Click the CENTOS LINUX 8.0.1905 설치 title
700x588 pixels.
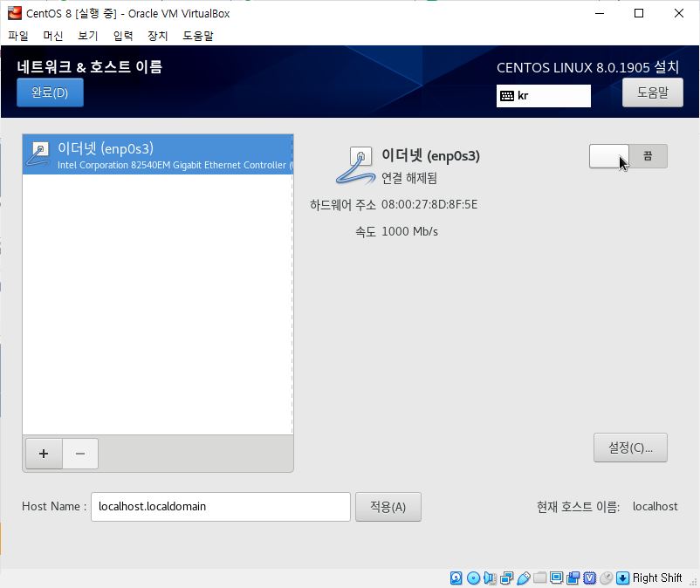click(587, 67)
